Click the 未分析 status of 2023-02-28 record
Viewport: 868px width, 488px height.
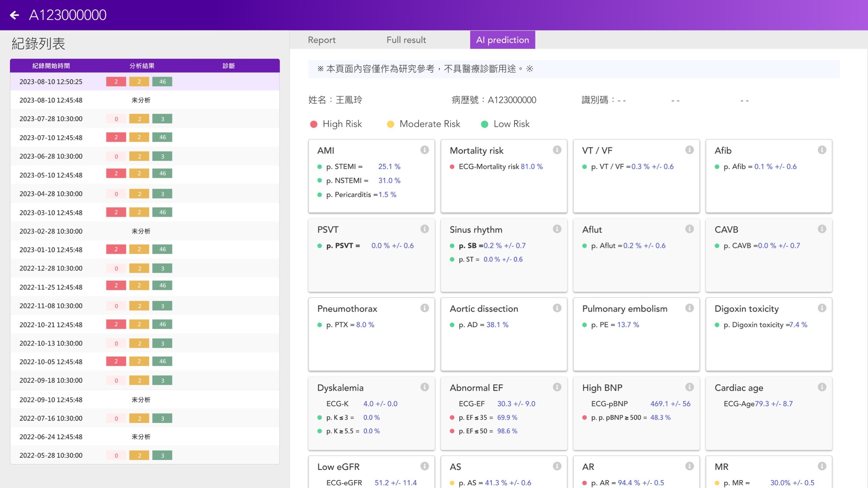141,231
